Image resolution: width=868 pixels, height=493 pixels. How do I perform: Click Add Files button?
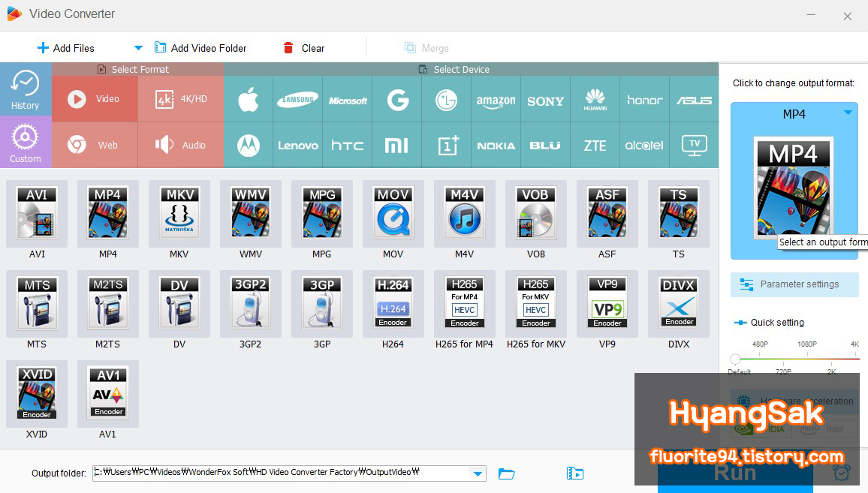click(66, 48)
